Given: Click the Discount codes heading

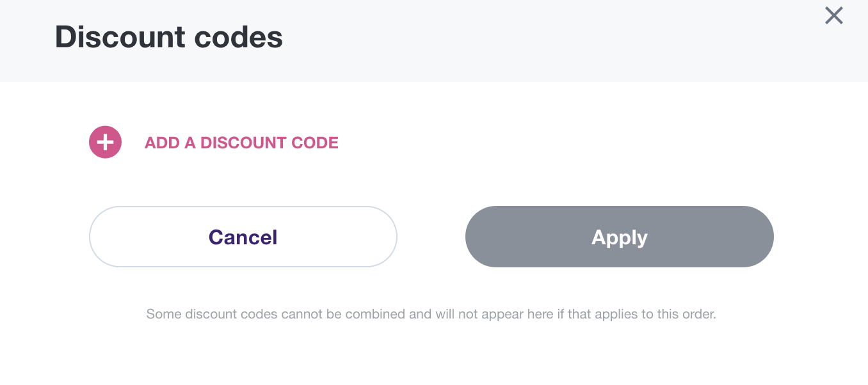Looking at the screenshot, I should click(169, 37).
